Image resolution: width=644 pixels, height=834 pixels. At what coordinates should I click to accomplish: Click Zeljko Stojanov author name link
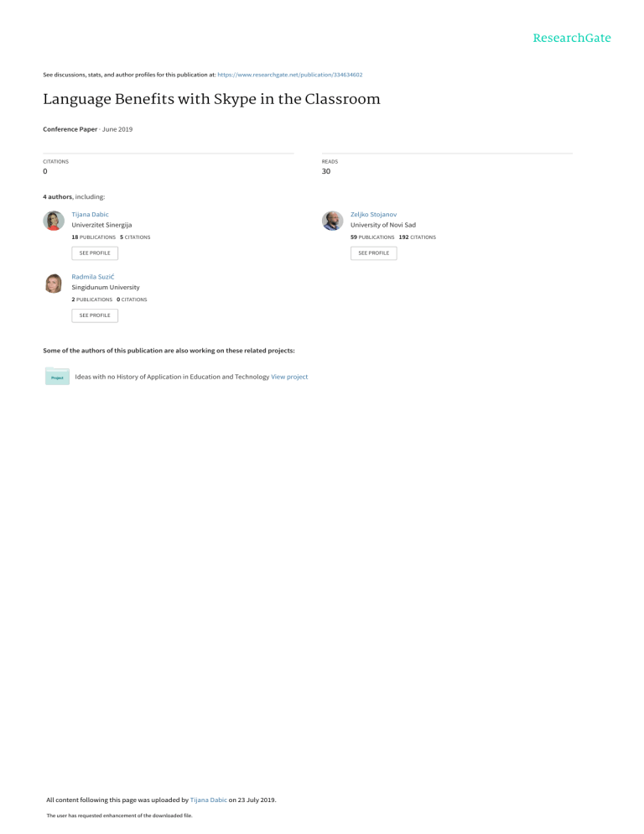pos(373,214)
